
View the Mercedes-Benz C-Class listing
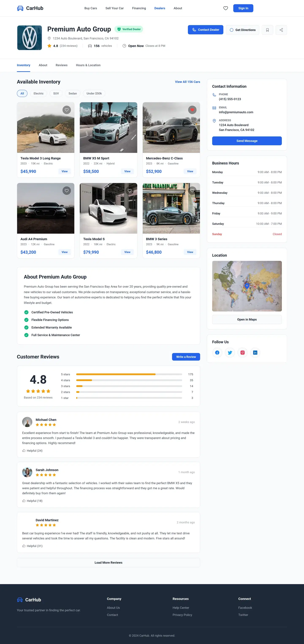[x=190, y=171]
